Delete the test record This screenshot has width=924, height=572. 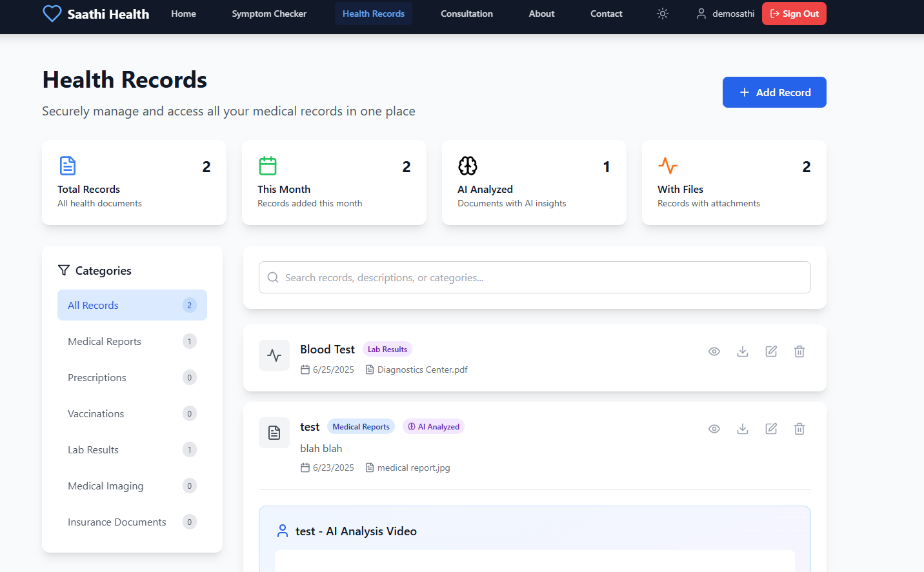click(x=799, y=429)
